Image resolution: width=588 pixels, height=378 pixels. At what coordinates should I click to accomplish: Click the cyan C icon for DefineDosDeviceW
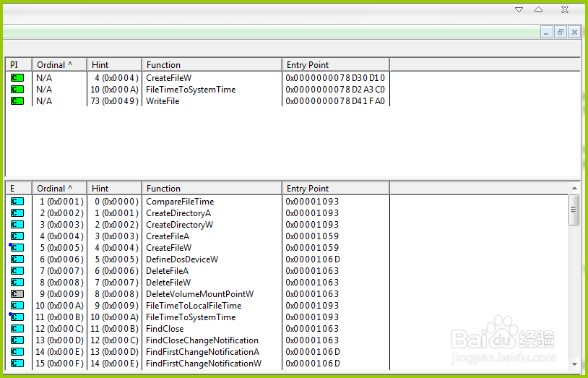[x=17, y=259]
